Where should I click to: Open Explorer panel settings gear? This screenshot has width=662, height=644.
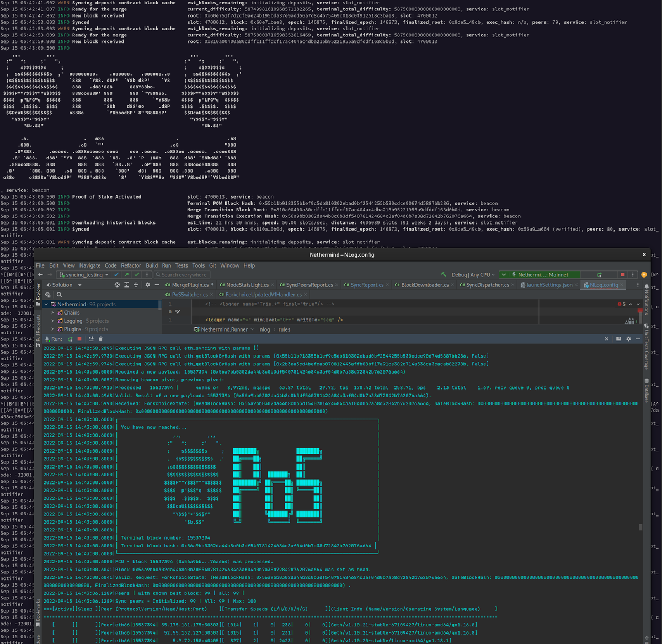pyautogui.click(x=147, y=285)
